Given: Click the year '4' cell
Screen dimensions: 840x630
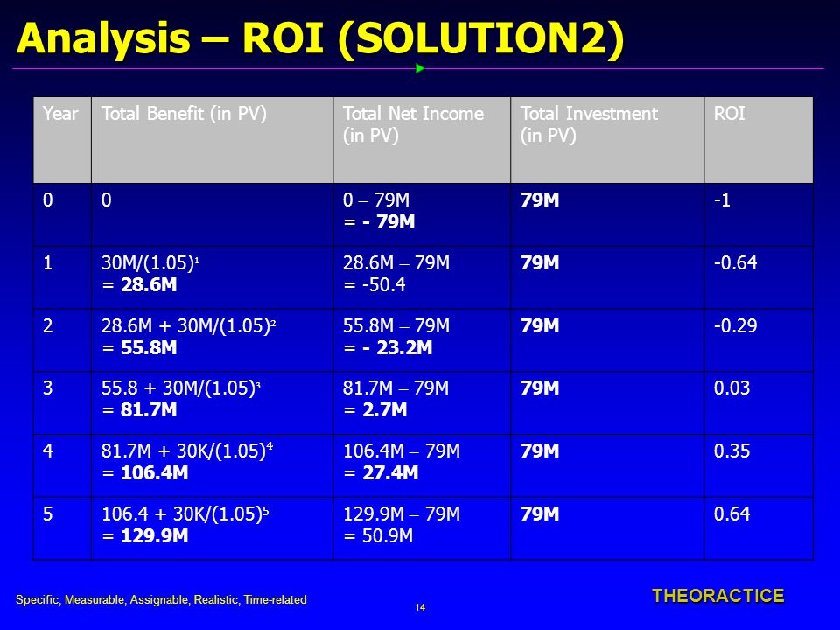Looking at the screenshot, I should [x=62, y=465].
